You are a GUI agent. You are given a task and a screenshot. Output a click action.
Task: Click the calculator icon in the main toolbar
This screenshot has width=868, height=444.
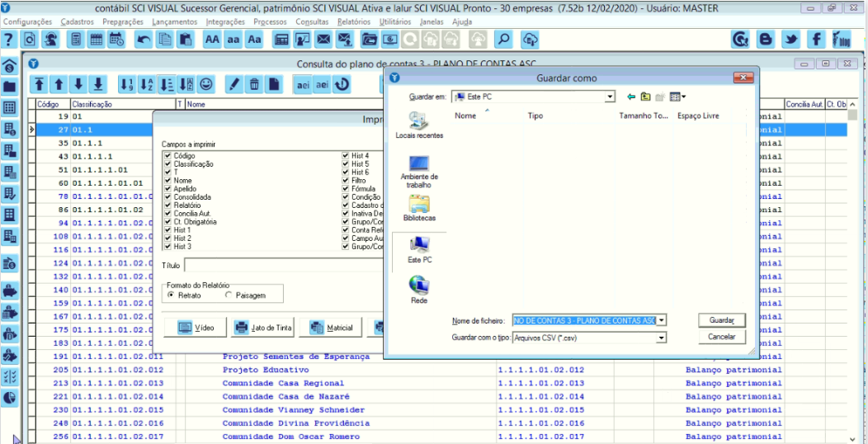point(75,39)
